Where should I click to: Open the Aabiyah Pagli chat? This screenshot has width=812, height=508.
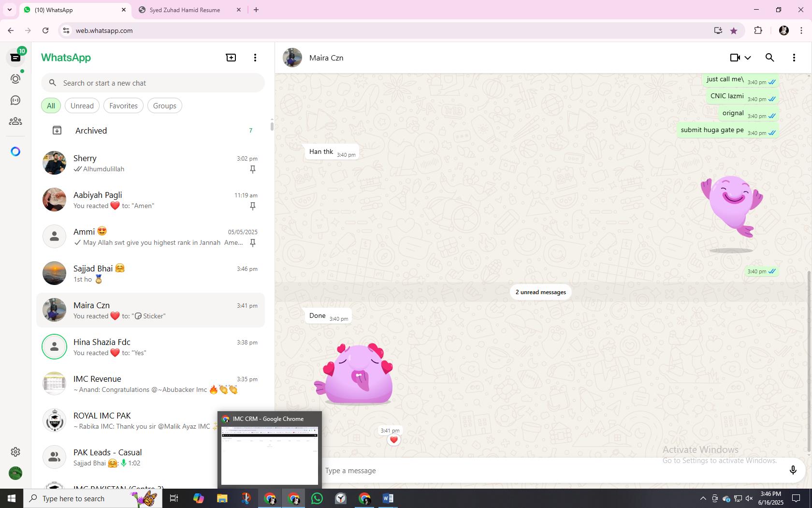point(151,200)
